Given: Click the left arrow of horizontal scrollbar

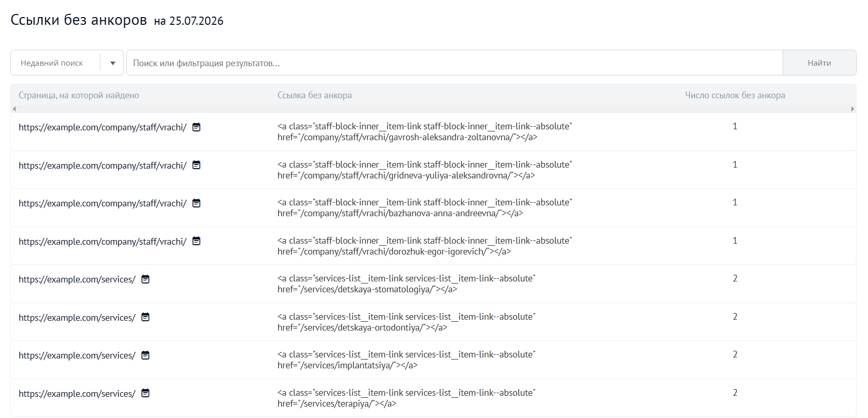Looking at the screenshot, I should pyautogui.click(x=14, y=109).
